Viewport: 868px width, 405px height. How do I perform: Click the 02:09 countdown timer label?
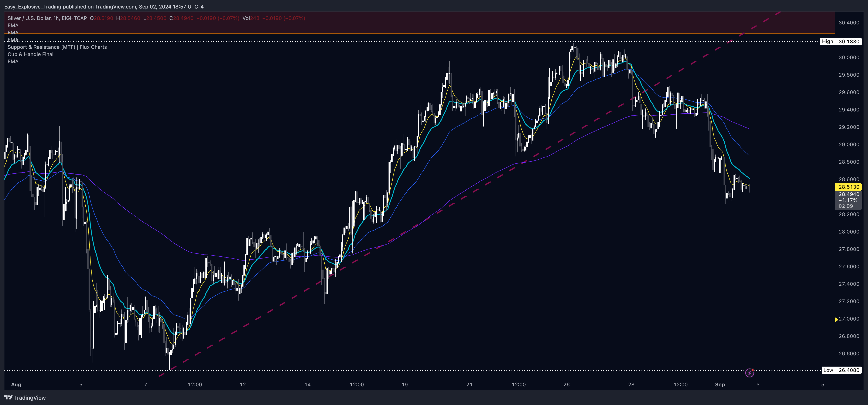[846, 206]
